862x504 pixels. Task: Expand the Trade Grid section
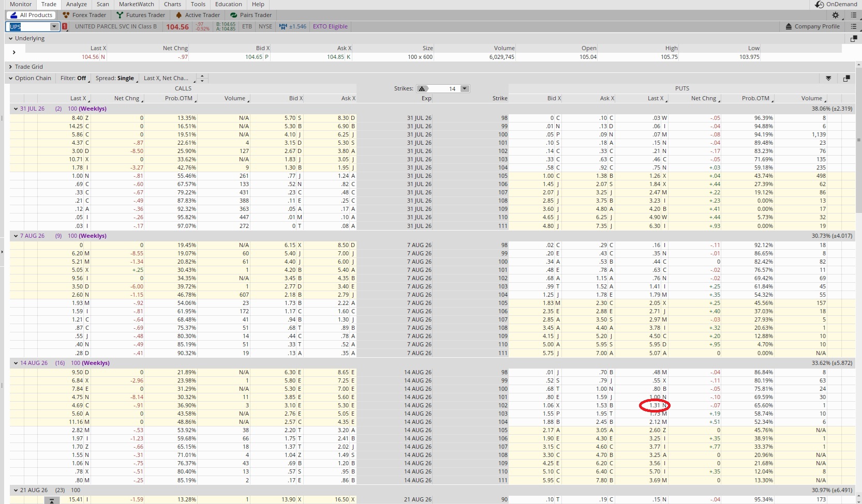[10, 67]
